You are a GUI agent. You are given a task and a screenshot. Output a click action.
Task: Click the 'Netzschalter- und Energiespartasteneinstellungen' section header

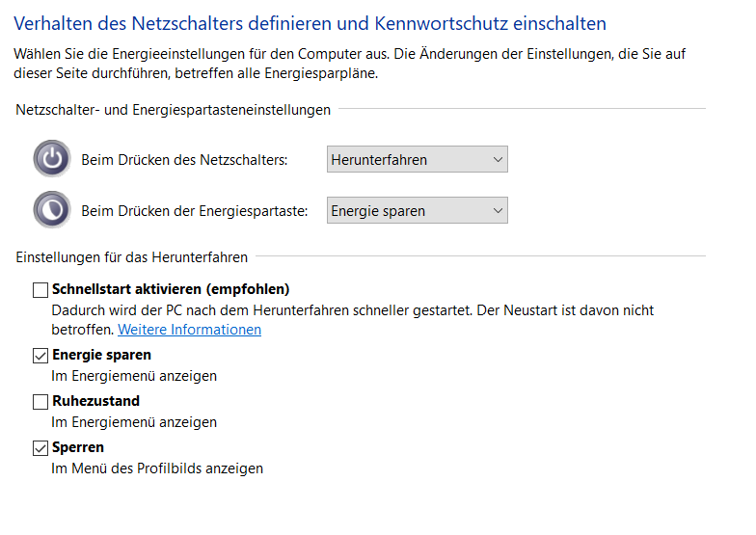click(173, 110)
